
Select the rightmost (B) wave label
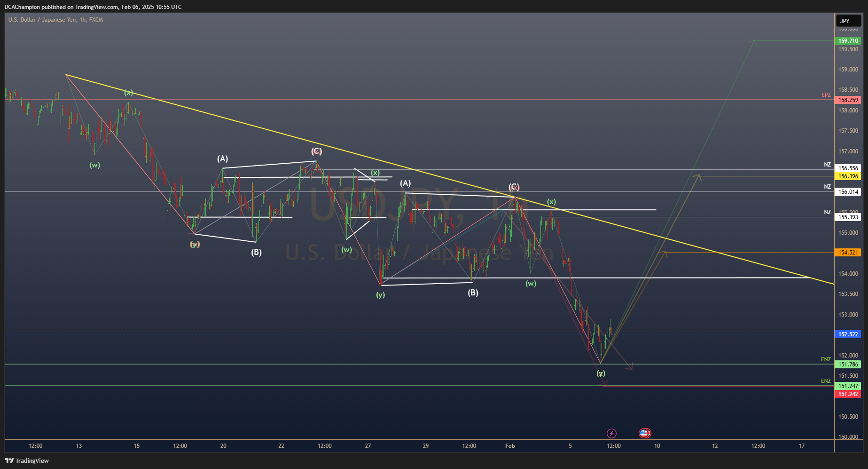pyautogui.click(x=473, y=293)
